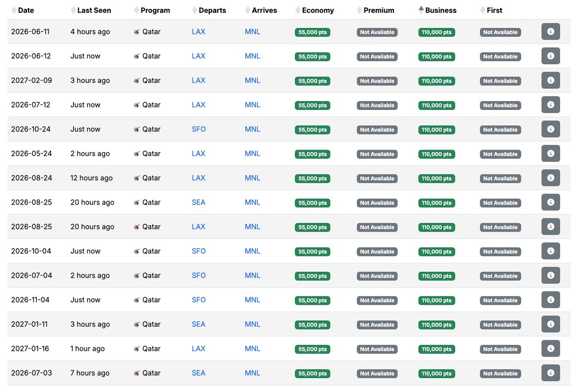Click First Not Available badge for 2026-11-04
Screen dimensions: 588x387
(x=500, y=301)
